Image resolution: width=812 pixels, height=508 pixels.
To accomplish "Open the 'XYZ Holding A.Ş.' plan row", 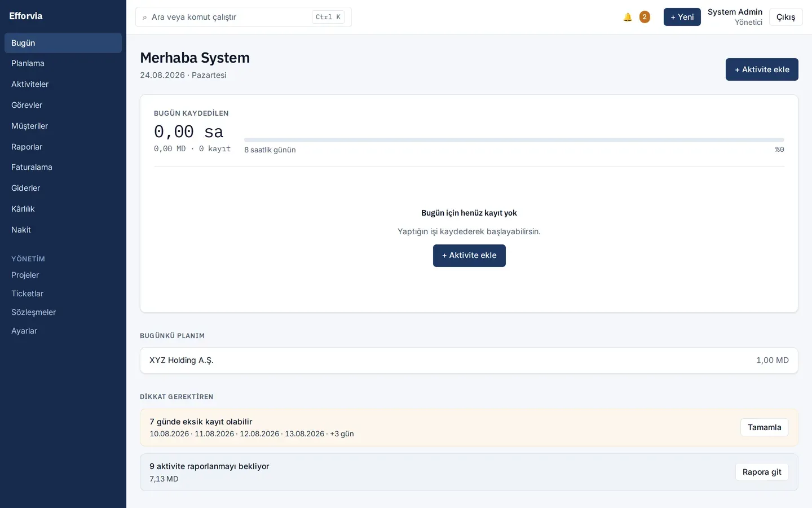I will (x=469, y=360).
